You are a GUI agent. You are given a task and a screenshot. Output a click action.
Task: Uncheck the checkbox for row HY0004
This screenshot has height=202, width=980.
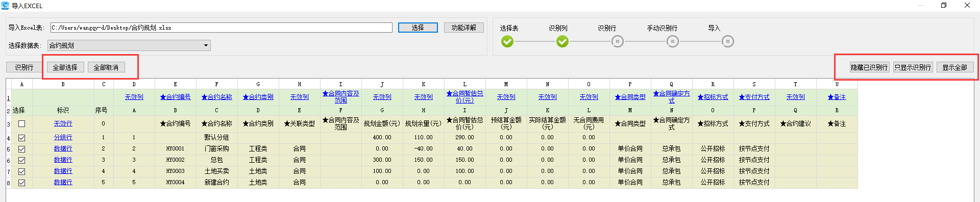22,183
